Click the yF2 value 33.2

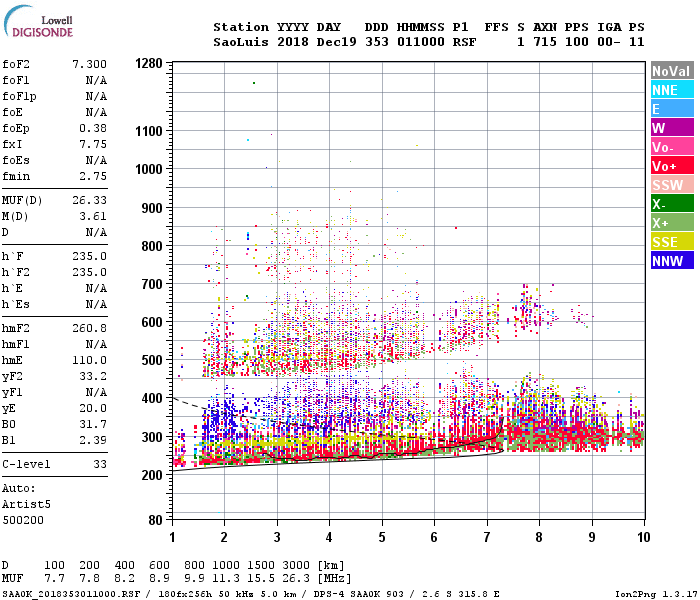pyautogui.click(x=93, y=376)
